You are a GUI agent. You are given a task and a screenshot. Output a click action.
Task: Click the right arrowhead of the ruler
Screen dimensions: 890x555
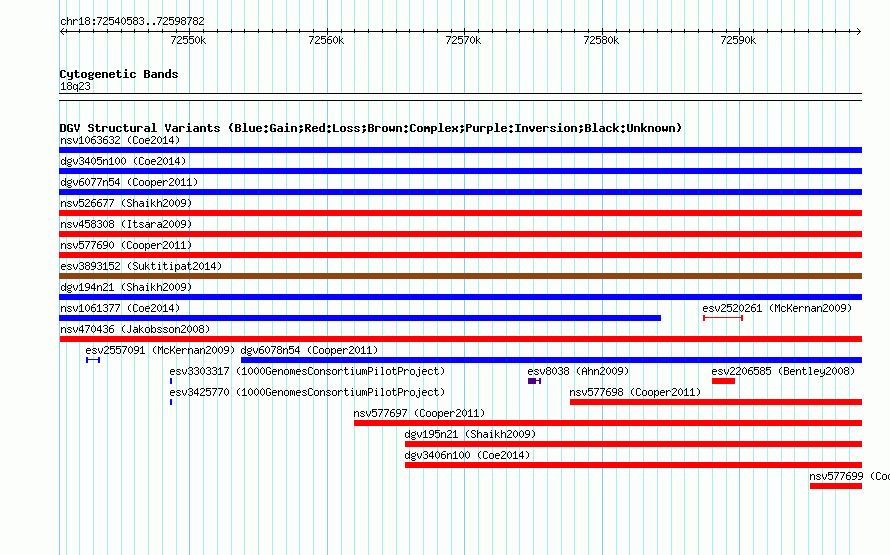[x=859, y=32]
